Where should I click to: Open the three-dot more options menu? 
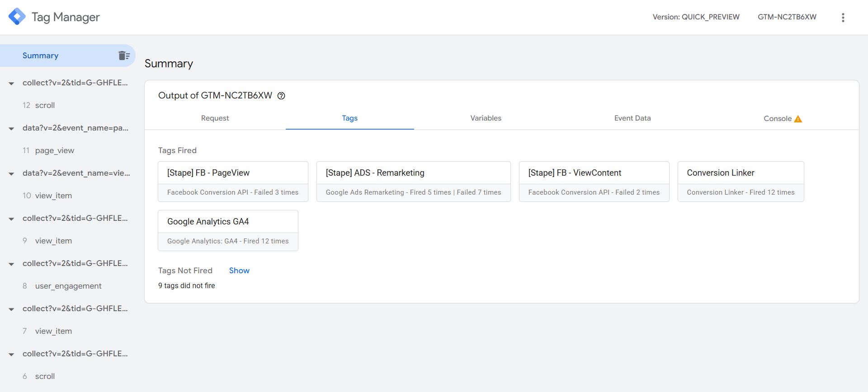click(843, 17)
